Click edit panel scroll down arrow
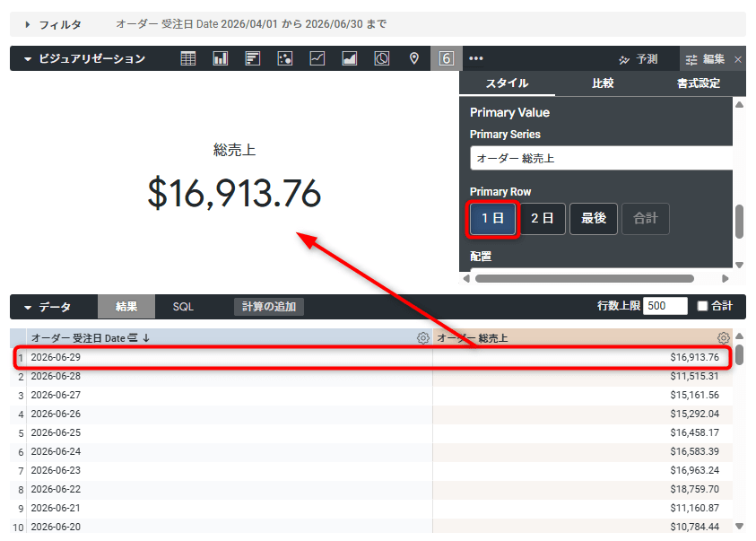Screen dimensions: 756x541 pos(739,265)
